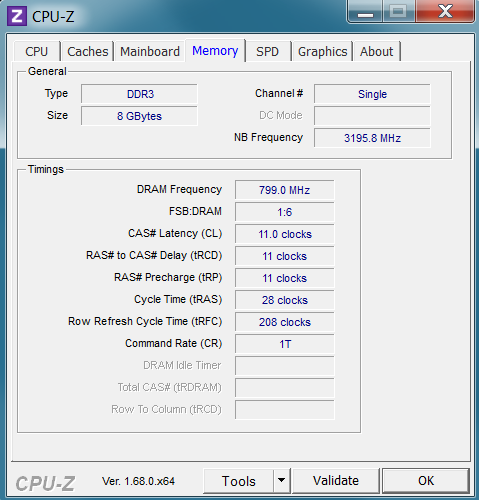The height and width of the screenshot is (500, 479).
Task: Click the version text Ver. 1.68.0.x64
Action: pos(138,481)
